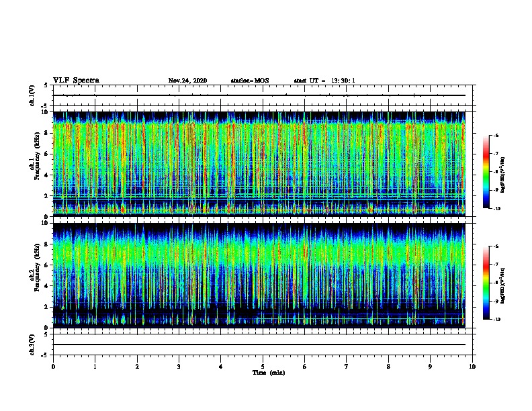Click the ch.1 frequency tick label "10"
Image resolution: width=532 pixels, height=411 pixels.
pos(46,112)
